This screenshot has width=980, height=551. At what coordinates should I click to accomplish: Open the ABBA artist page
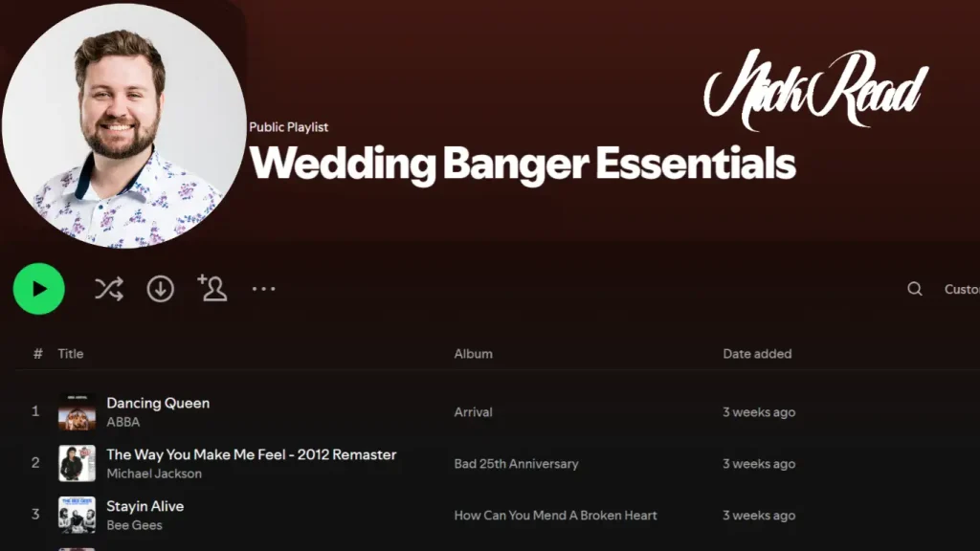coord(123,422)
